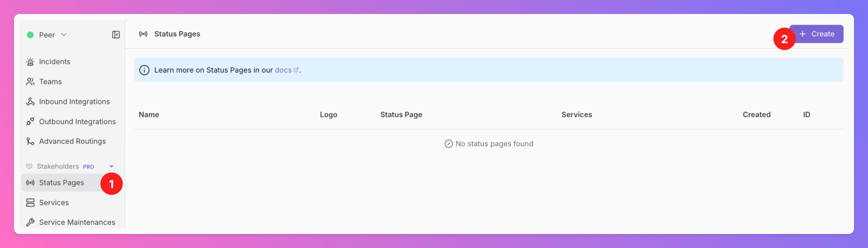Collapse the Stakeholders section arrow
The image size is (868, 248).
coord(112,166)
